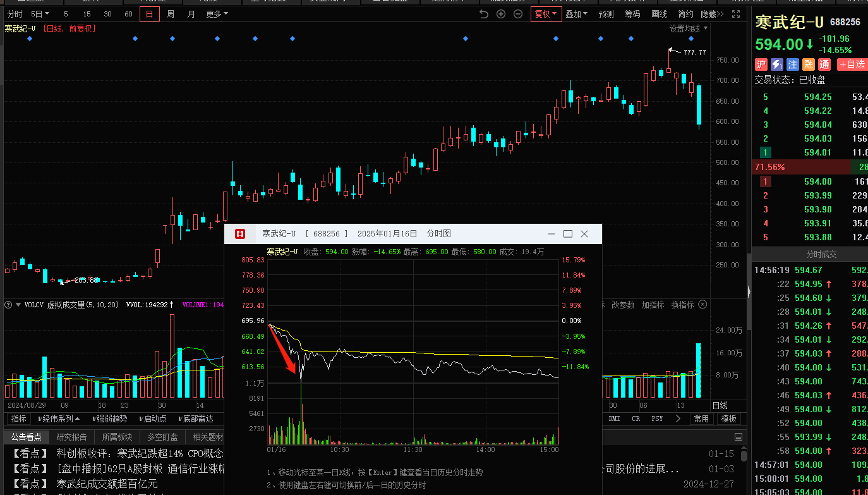
Task: Click the lightning bolt badge under the price
Action: 777,64
